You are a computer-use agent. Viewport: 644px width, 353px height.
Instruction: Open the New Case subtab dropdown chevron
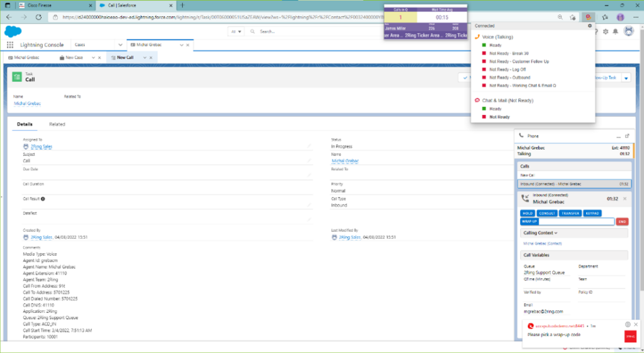tap(93, 58)
